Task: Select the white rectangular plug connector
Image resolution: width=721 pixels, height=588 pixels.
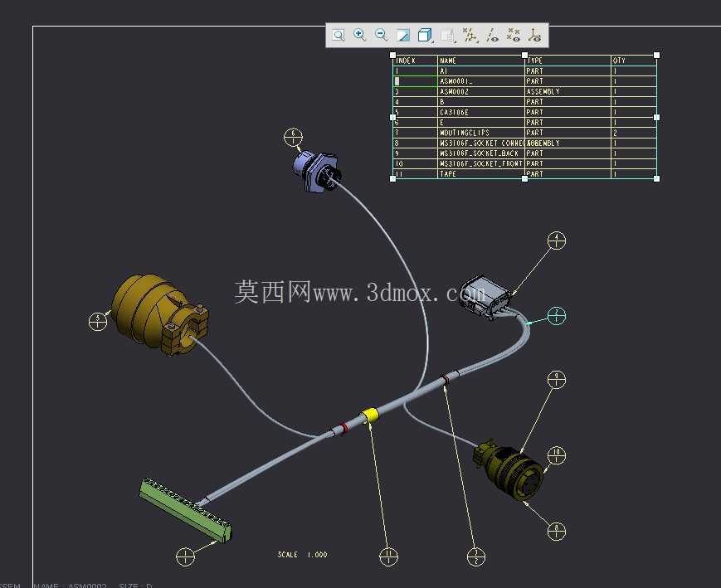Action: (x=487, y=297)
